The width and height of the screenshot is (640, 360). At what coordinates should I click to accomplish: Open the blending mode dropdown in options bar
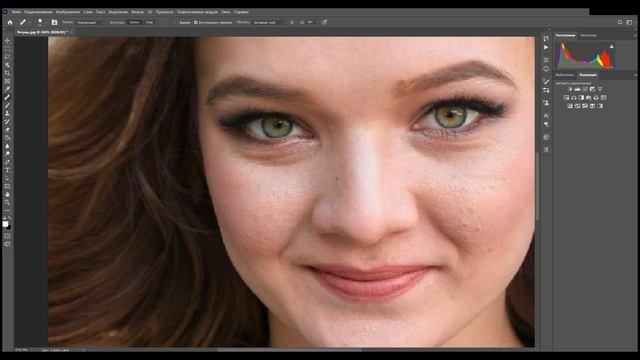90,22
